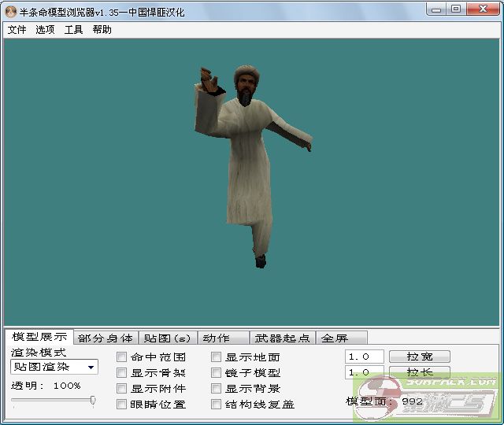
Task: Click the 拉宽 button
Action: [x=421, y=357]
